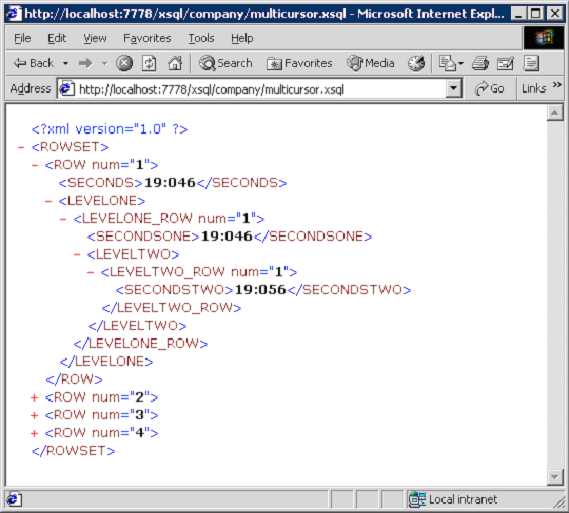Print the page with Print icon

(x=480, y=64)
